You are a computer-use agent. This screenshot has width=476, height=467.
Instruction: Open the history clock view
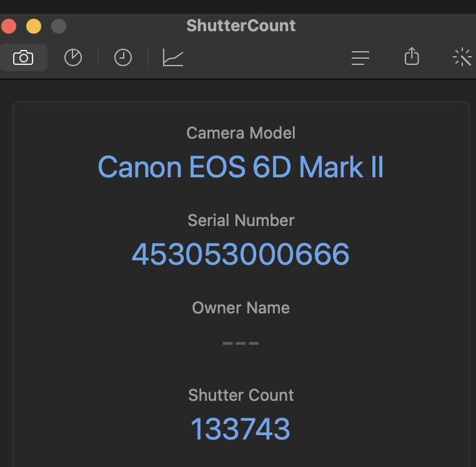coord(123,57)
